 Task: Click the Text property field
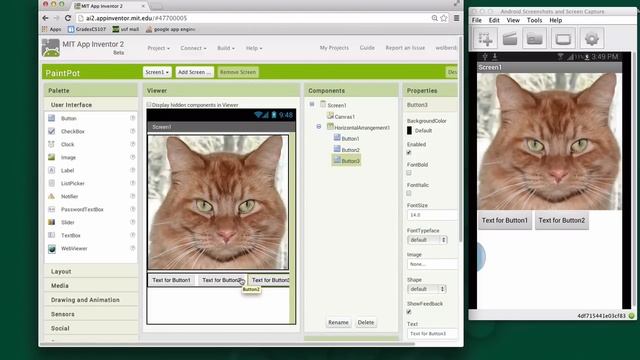pos(432,333)
